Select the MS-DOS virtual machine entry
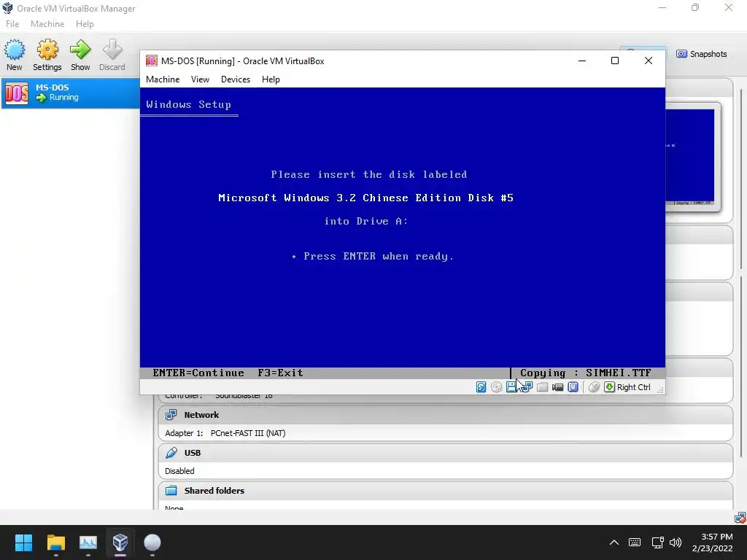747x560 pixels. coord(71,93)
